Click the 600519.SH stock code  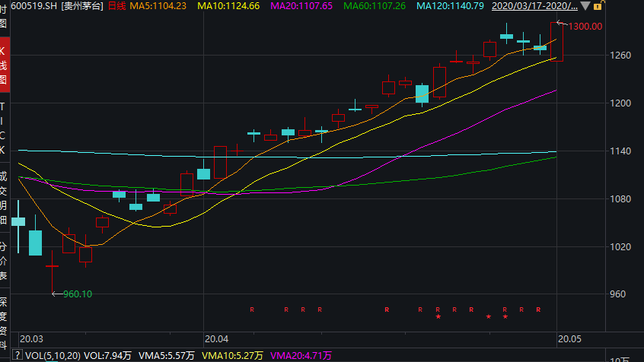click(27, 5)
